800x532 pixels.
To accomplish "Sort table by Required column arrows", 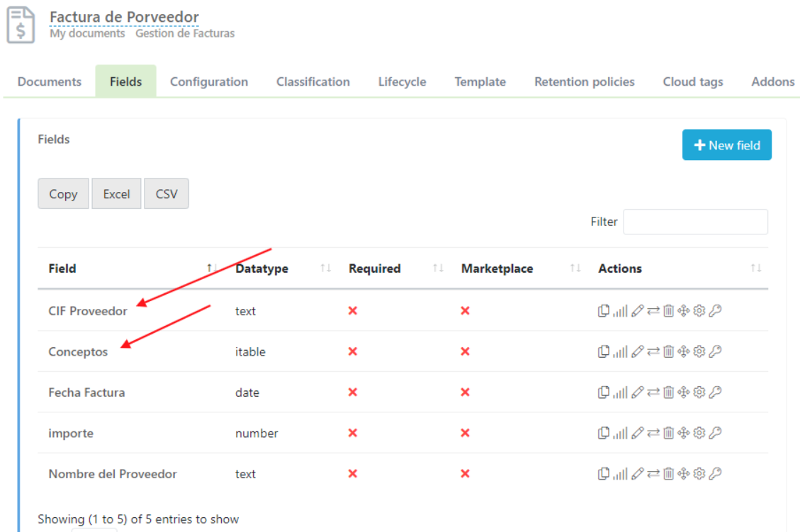I will pos(438,268).
